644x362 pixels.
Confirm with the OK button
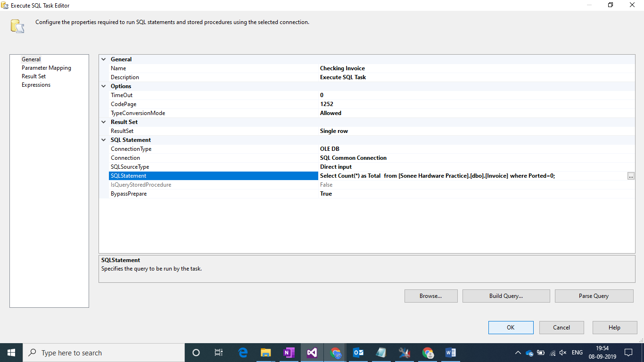(x=511, y=328)
